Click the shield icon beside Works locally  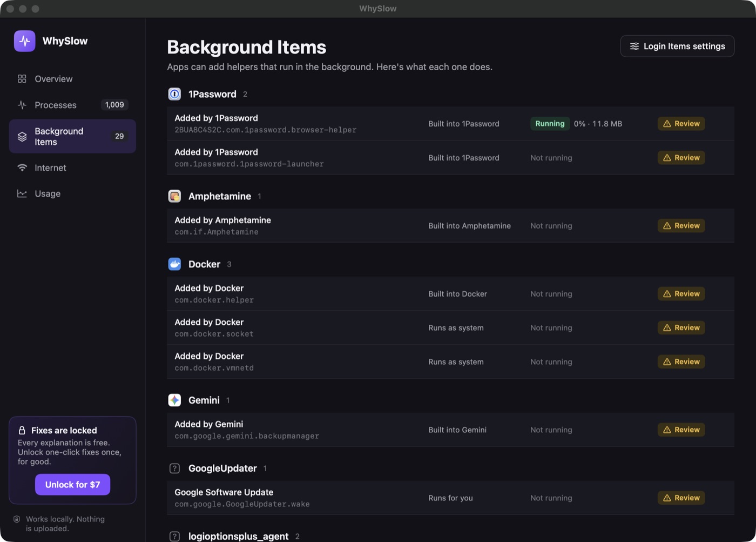17,519
